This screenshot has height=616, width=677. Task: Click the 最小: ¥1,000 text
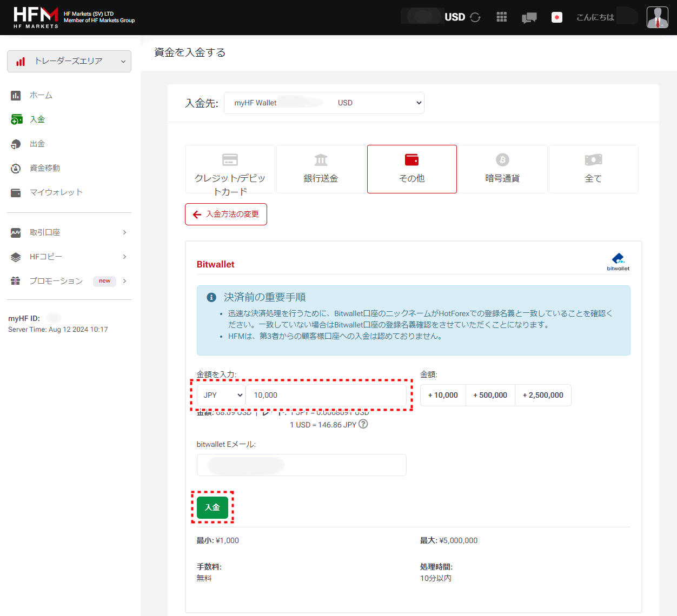[218, 540]
